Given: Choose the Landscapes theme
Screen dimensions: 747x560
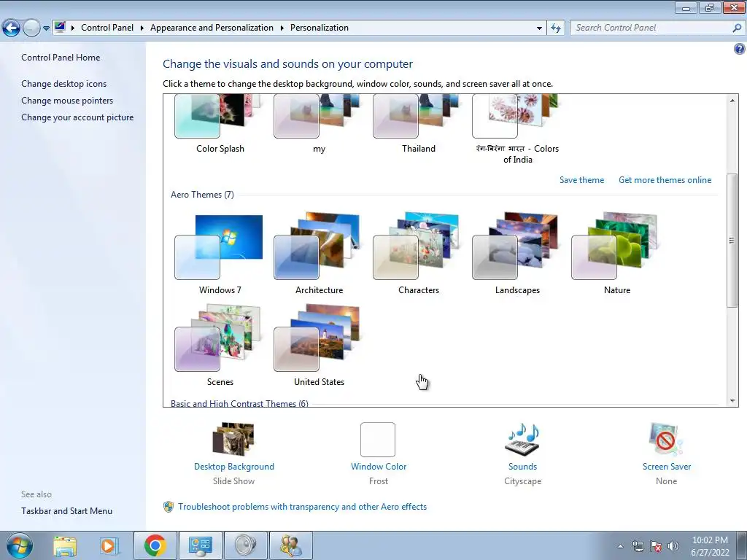Looking at the screenshot, I should pos(517,253).
